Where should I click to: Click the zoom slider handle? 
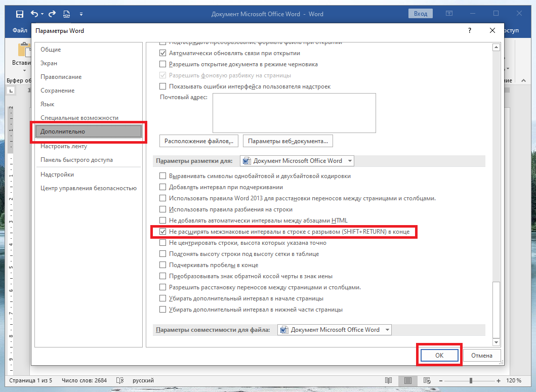coord(471,381)
